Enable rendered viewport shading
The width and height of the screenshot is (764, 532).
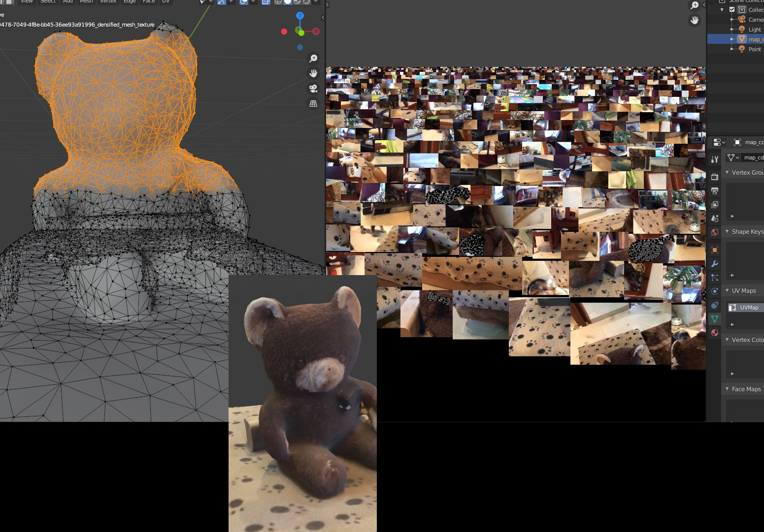[306, 1]
